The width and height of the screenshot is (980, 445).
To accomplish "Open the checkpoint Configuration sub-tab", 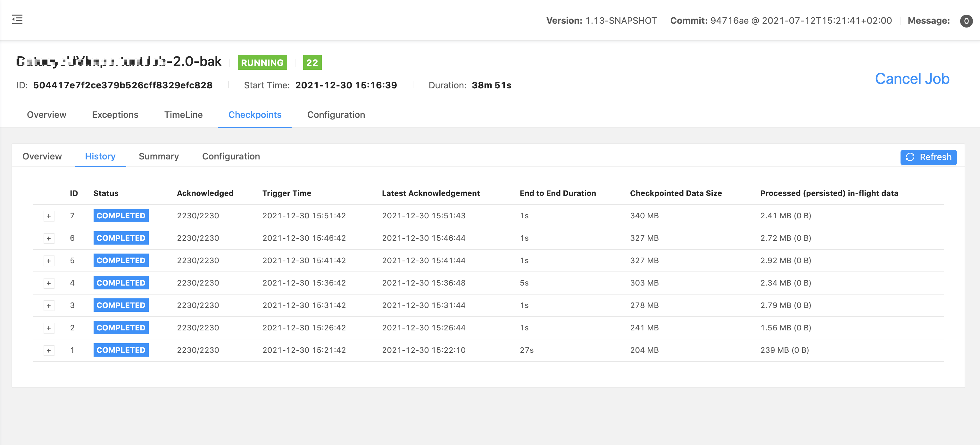I will pyautogui.click(x=231, y=156).
